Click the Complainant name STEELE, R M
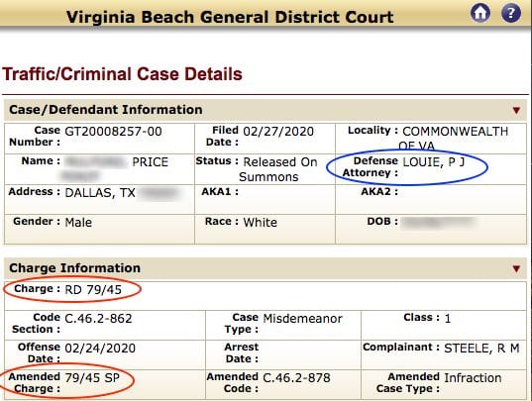Screen dimensions: 532x401 coord(481,349)
